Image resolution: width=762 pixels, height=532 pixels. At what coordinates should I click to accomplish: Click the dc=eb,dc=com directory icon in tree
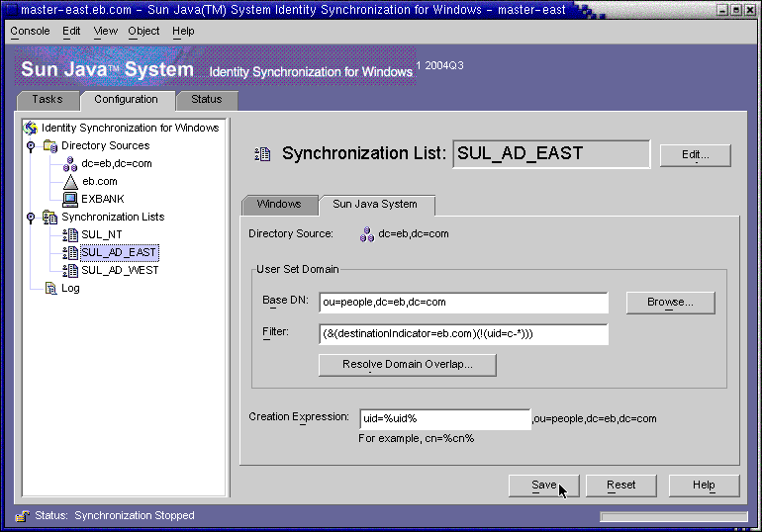click(x=70, y=164)
